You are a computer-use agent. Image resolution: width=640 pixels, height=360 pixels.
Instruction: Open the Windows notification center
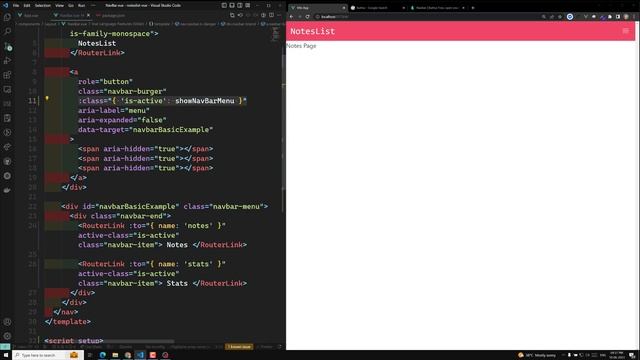632,355
